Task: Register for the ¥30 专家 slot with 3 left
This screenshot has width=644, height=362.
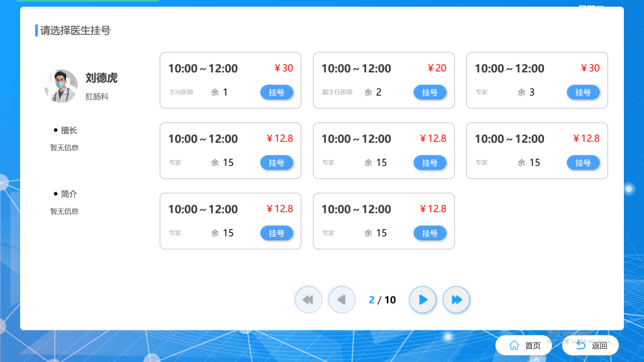Action: point(583,92)
